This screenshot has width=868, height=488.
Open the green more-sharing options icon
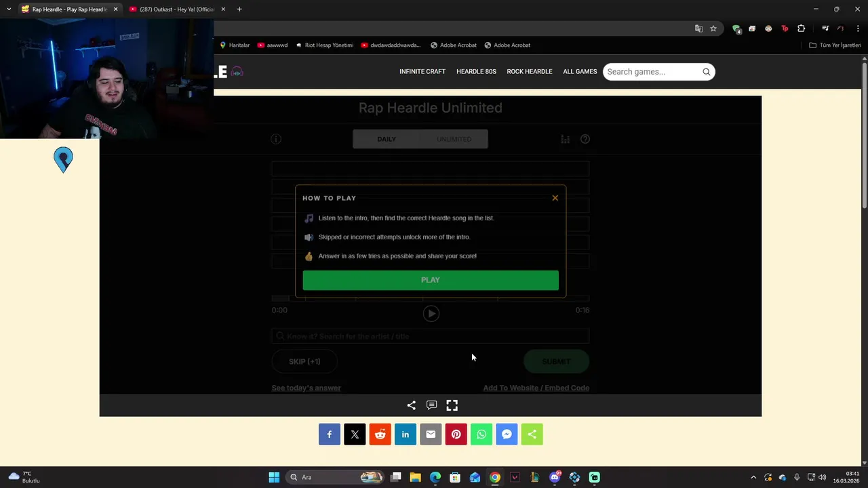[532, 434]
